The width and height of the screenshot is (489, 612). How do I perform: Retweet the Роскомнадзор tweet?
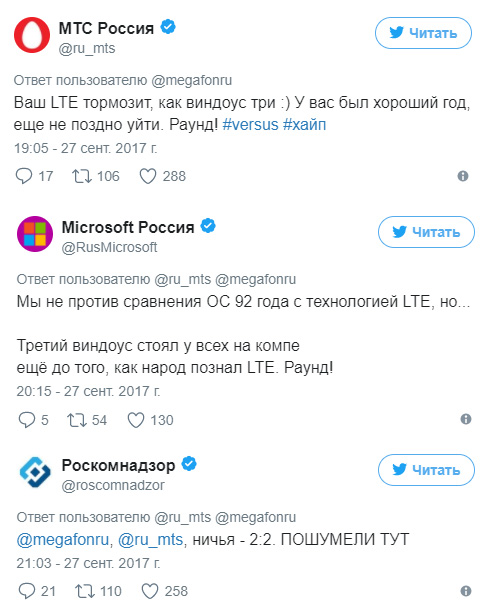point(85,591)
